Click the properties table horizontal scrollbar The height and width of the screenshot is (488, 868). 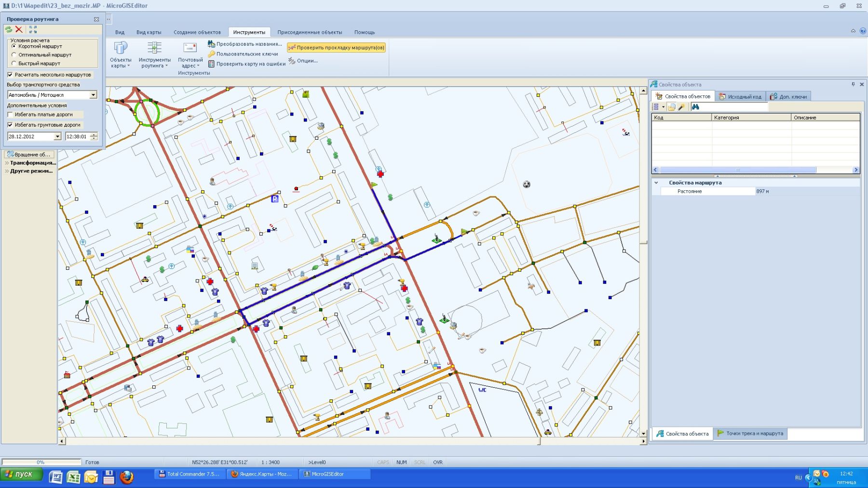(738, 170)
